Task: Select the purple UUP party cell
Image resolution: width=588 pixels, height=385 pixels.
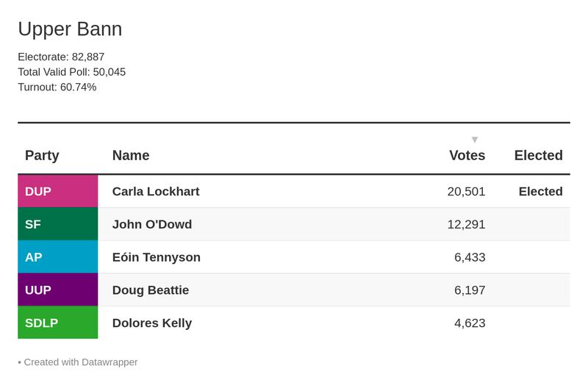Action: (57, 290)
